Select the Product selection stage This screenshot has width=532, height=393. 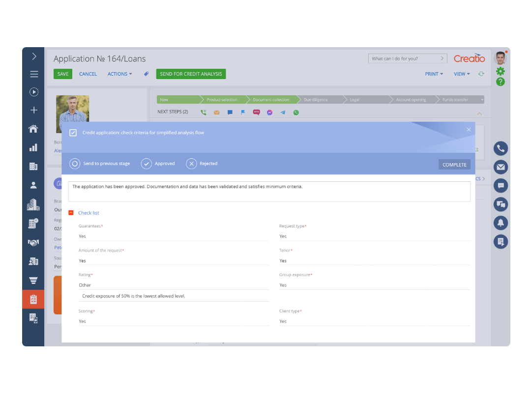[x=224, y=100]
